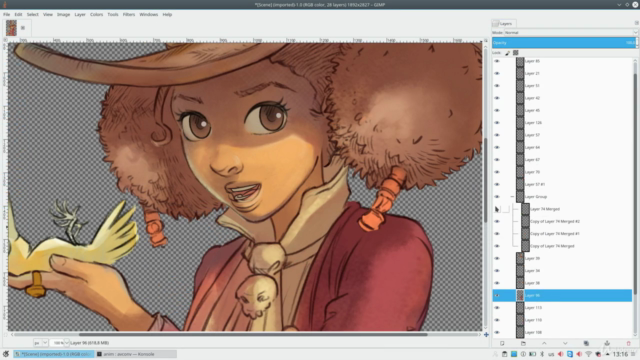
Task: Close the image tab with the X
Action: coord(23,28)
